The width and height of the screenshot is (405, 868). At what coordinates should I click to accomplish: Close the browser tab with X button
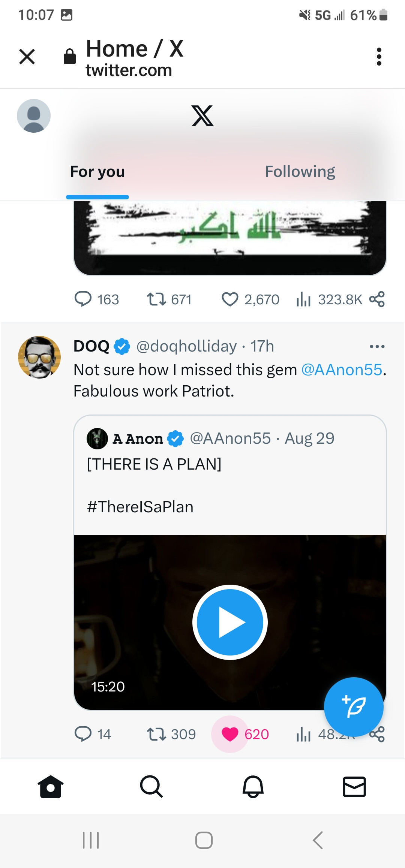(x=27, y=57)
